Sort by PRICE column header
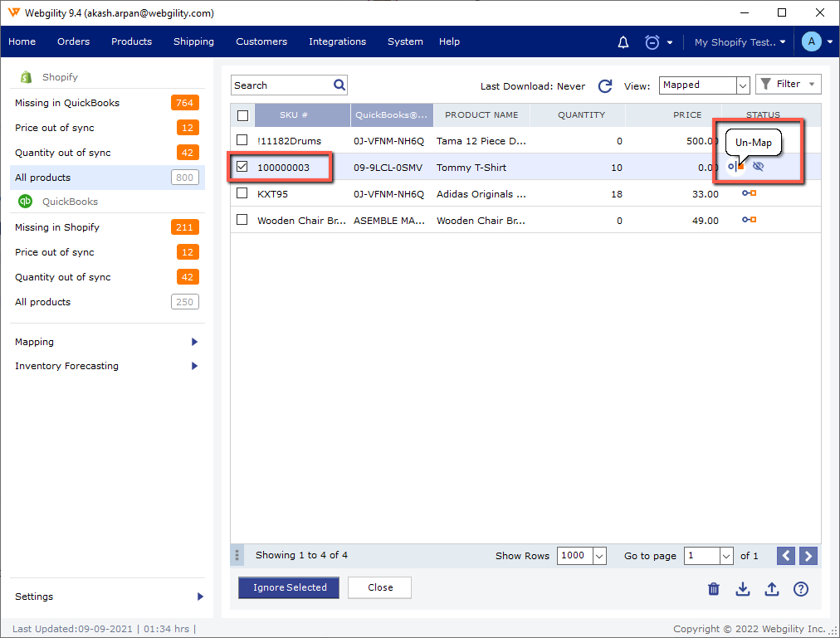Image resolution: width=840 pixels, height=638 pixels. point(673,115)
